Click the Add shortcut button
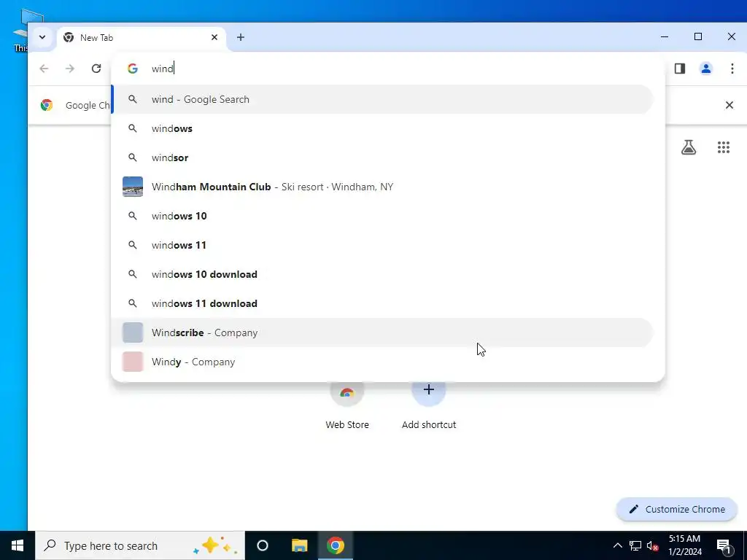The width and height of the screenshot is (747, 560). click(429, 405)
